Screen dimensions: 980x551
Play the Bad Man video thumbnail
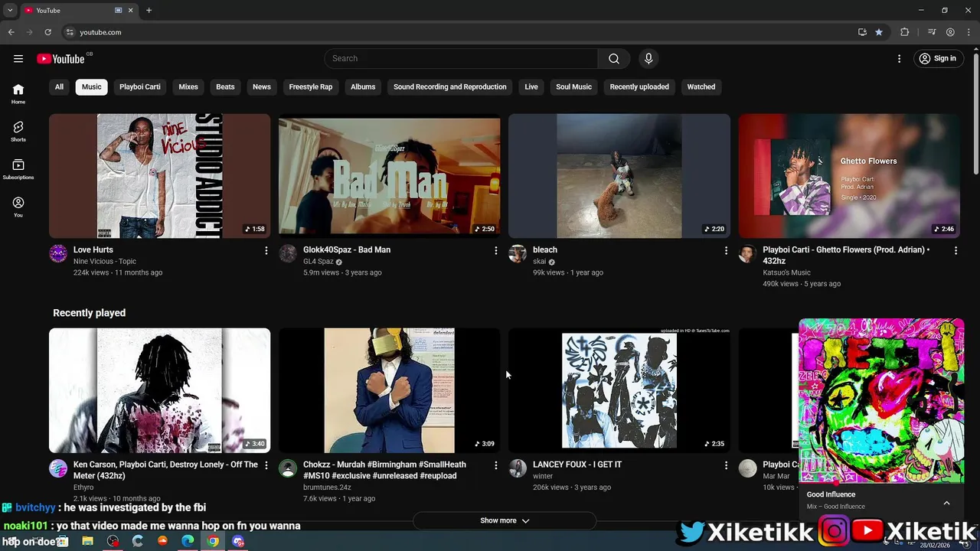[389, 176]
